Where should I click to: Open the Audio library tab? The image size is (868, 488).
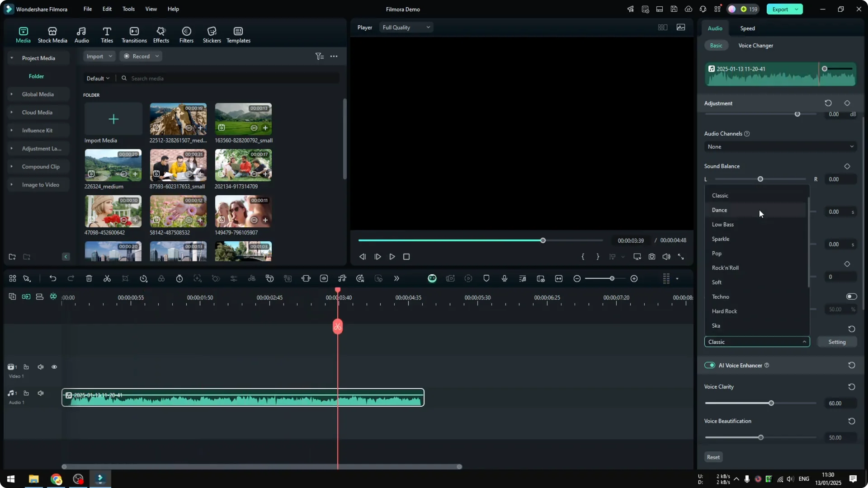[x=81, y=35]
